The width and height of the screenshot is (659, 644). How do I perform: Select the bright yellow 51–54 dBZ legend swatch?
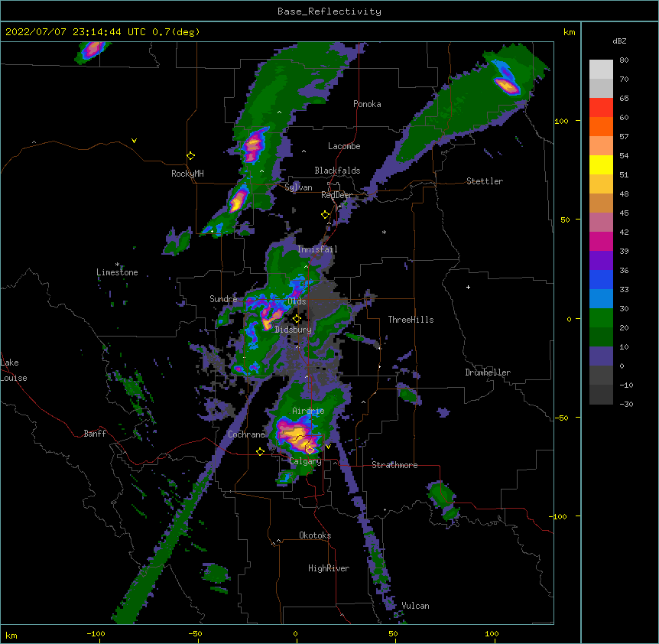[x=601, y=165]
